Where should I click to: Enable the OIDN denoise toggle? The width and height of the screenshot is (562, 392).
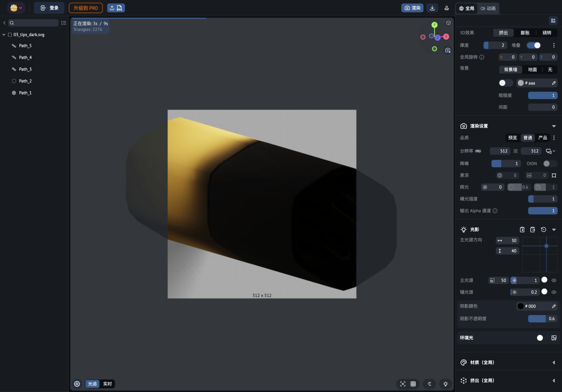[x=550, y=164]
